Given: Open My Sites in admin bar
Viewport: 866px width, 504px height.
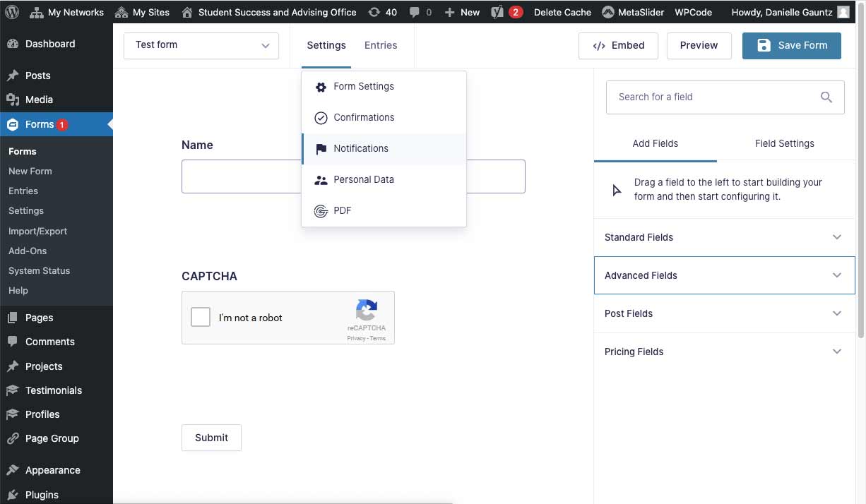Looking at the screenshot, I should 142,12.
